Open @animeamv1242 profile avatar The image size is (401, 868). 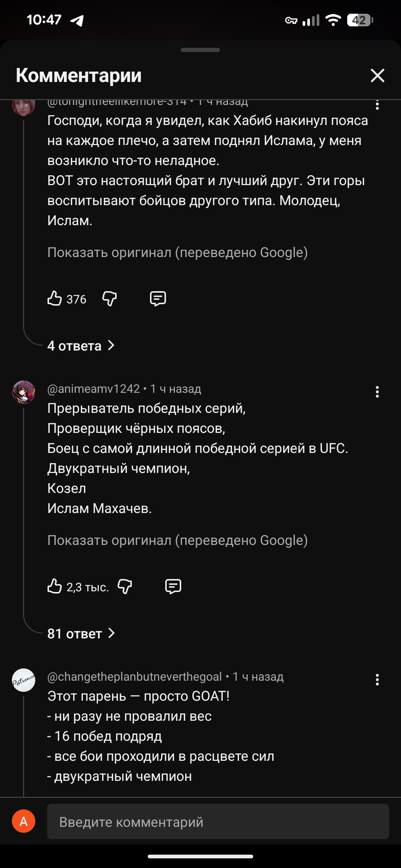23,392
